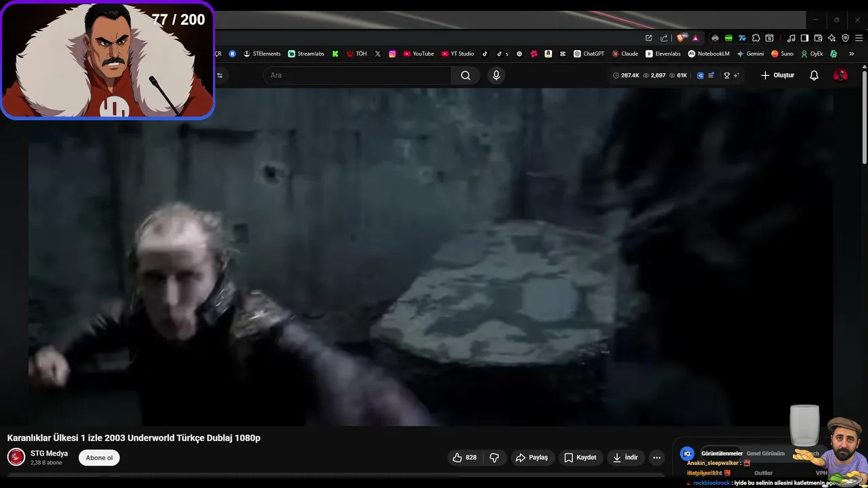Open the Amazon bookmark icon

(548, 54)
